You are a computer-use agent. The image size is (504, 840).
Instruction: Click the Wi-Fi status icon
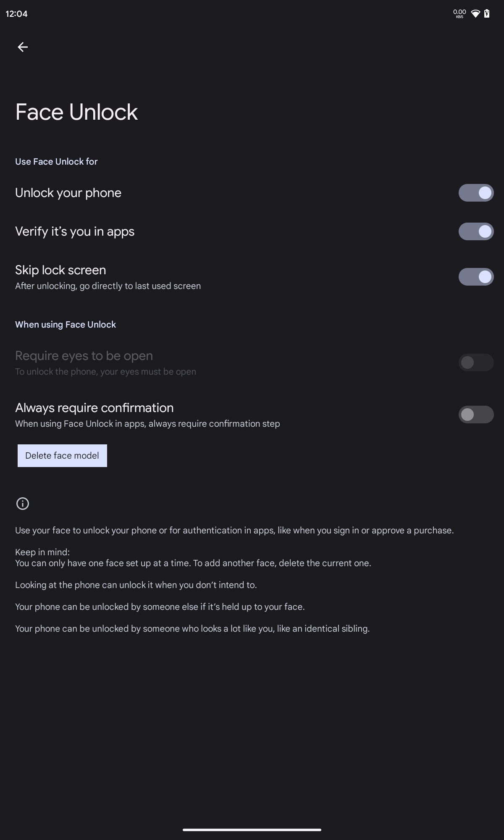tap(475, 14)
